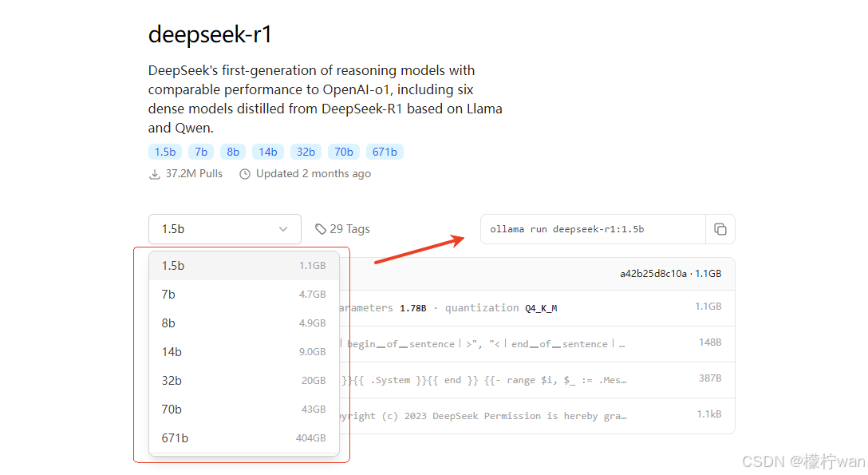Click the a42b25d8c10a hash text

[653, 274]
